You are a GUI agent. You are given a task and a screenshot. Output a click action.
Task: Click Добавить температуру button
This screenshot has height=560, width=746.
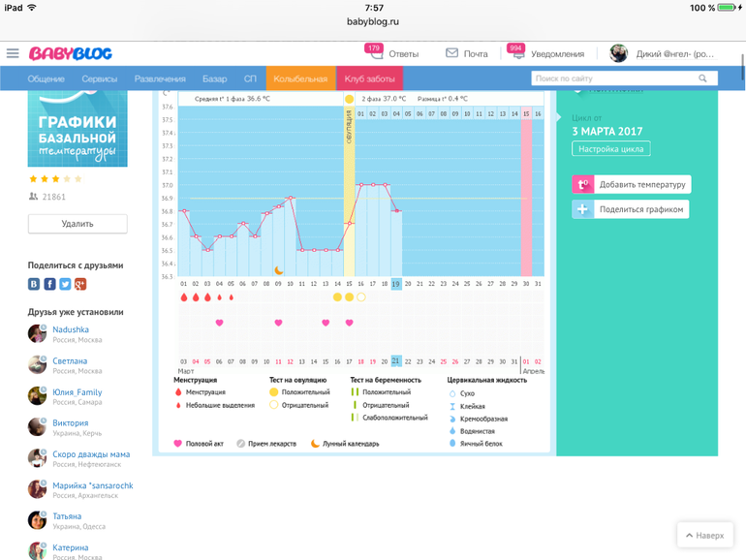point(631,184)
